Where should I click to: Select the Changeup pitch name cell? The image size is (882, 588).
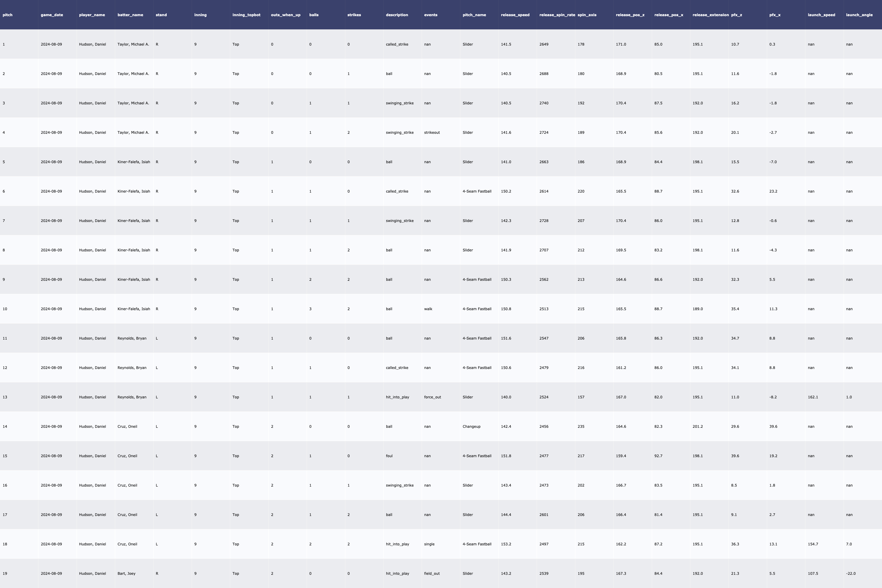pyautogui.click(x=471, y=427)
